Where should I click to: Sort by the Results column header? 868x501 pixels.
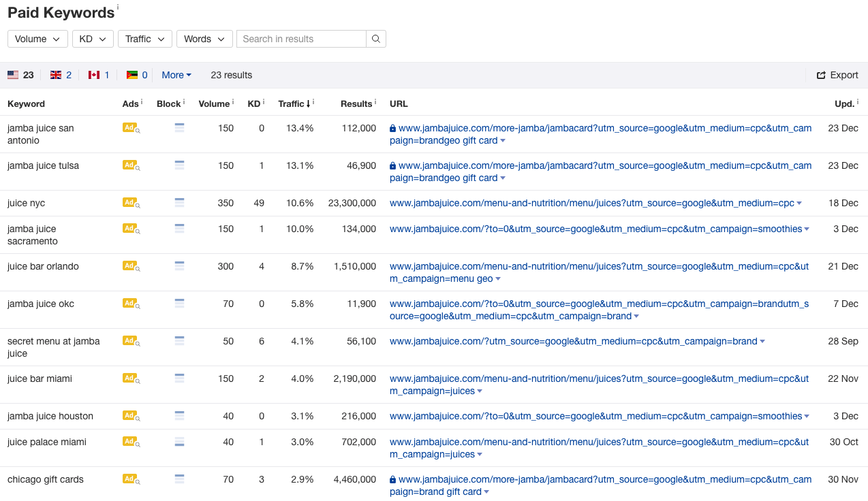[x=356, y=103]
